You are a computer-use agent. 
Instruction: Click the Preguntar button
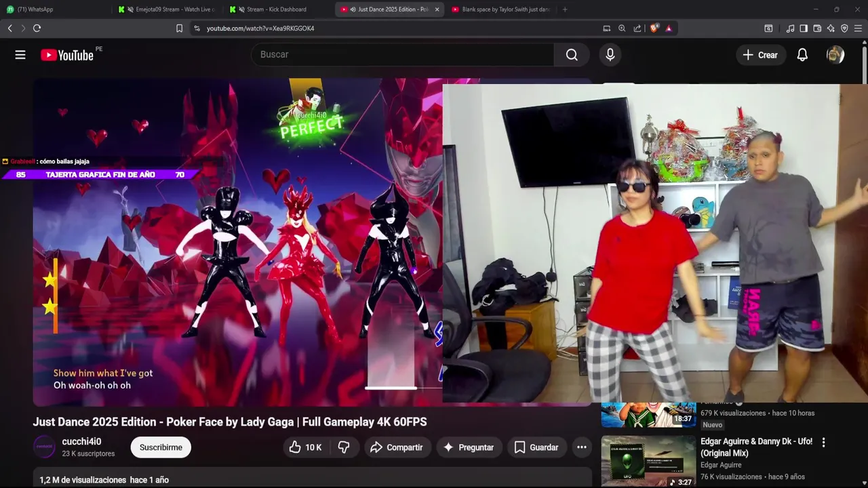pos(469,447)
